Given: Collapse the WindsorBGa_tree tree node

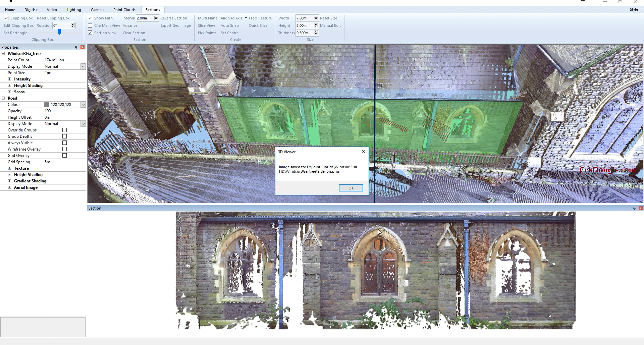Looking at the screenshot, I should (3, 54).
